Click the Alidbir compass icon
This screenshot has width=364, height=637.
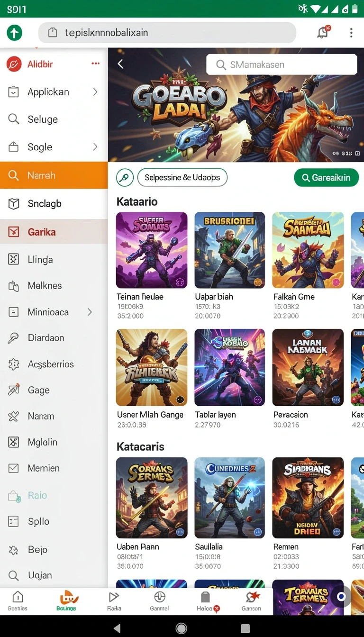[14, 64]
